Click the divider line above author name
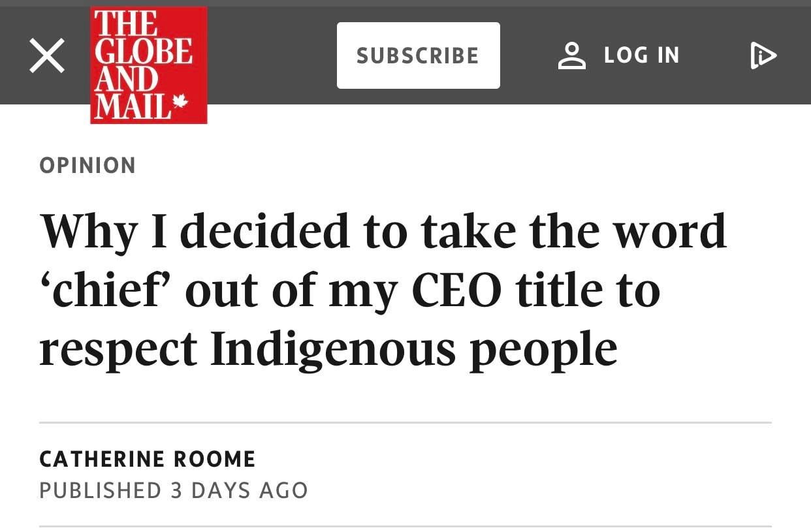This screenshot has height=532, width=811. tap(405, 423)
